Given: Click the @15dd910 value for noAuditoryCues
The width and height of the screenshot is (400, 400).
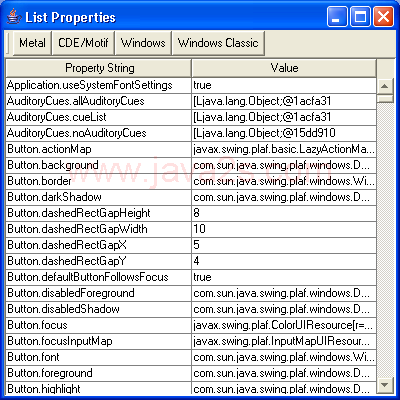Looking at the screenshot, I should tap(284, 133).
